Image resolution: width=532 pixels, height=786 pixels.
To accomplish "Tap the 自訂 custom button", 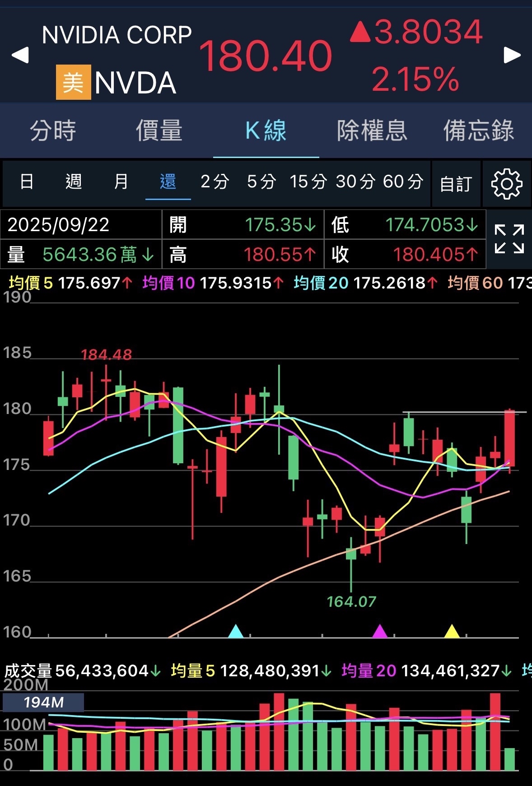I will [456, 184].
